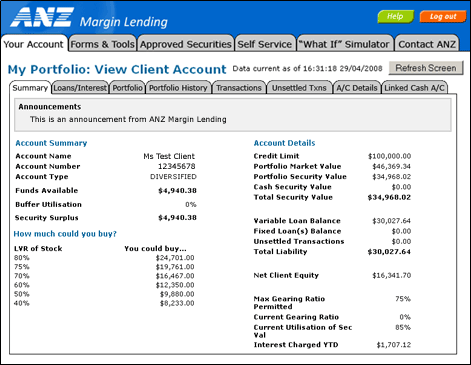The image size is (471, 365).
Task: Click the Cash Security Value amount $0.00
Action: (x=401, y=187)
